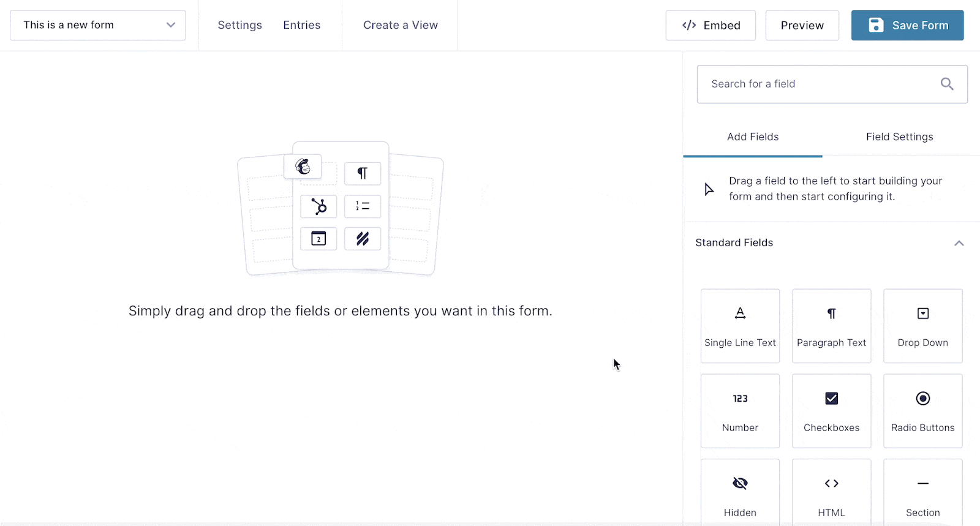980x526 pixels.
Task: Focus the Search for a field box
Action: click(832, 84)
